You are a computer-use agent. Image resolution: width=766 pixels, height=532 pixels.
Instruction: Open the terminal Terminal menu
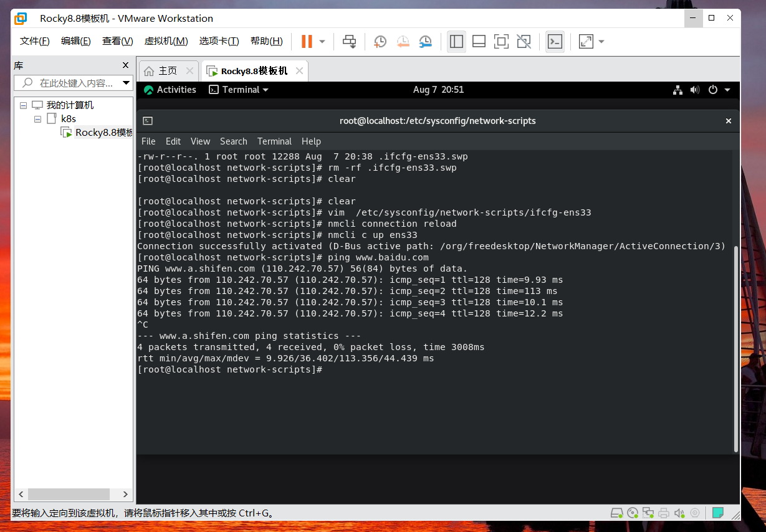(274, 141)
